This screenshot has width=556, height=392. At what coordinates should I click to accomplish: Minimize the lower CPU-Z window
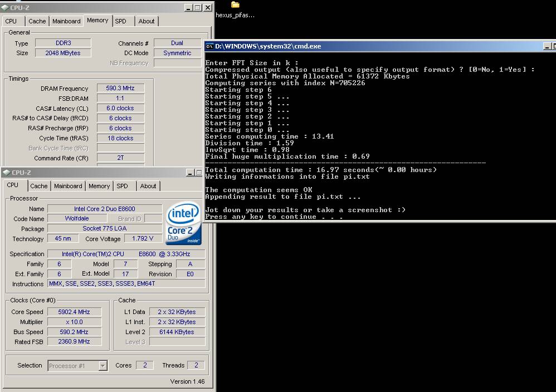[x=190, y=173]
